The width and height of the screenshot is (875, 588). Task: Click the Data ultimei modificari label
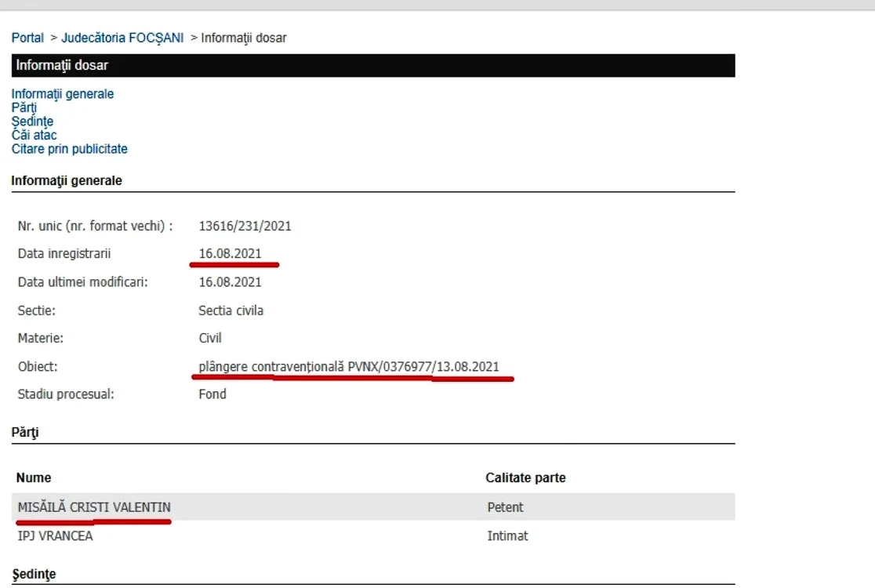coord(82,281)
